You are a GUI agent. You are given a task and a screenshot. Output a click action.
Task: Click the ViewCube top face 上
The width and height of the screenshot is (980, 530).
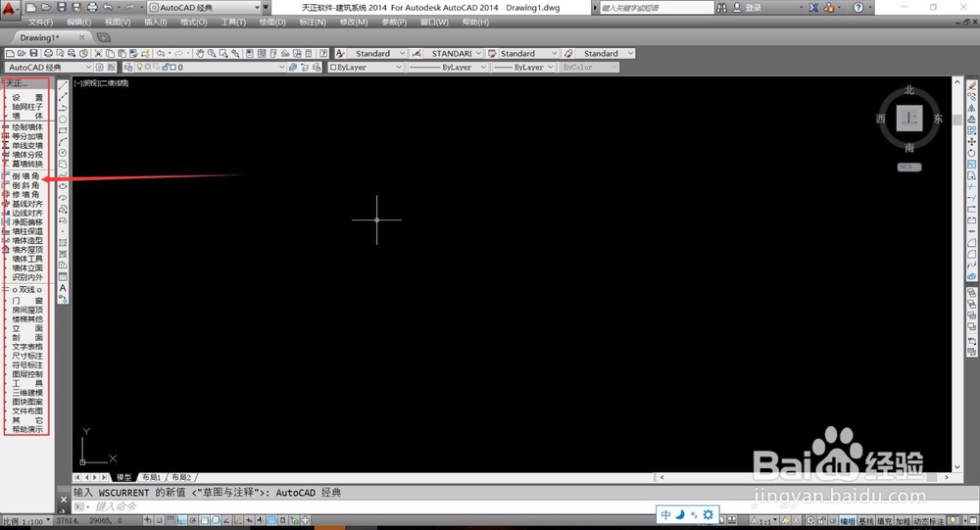pyautogui.click(x=909, y=119)
